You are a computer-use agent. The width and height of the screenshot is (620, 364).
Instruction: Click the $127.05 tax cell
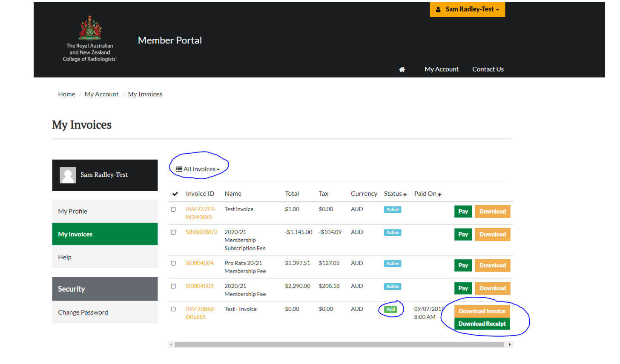(329, 263)
